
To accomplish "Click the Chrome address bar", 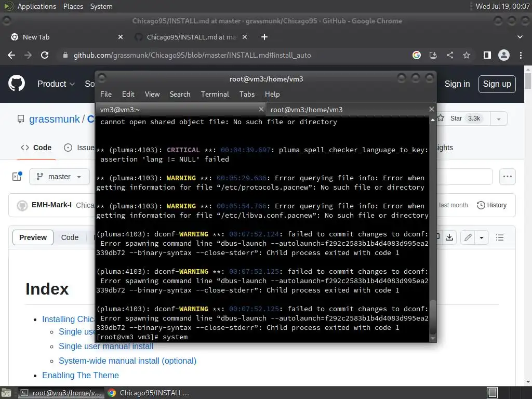I will tap(234, 55).
